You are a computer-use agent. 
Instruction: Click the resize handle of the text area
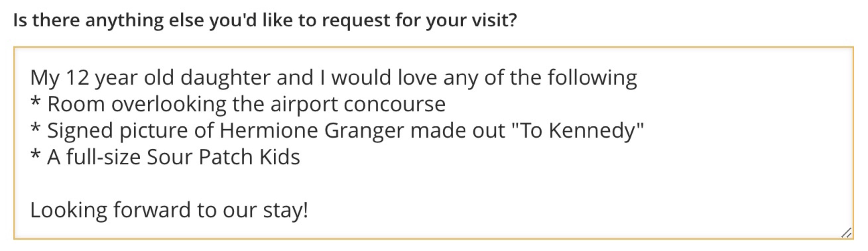click(847, 233)
